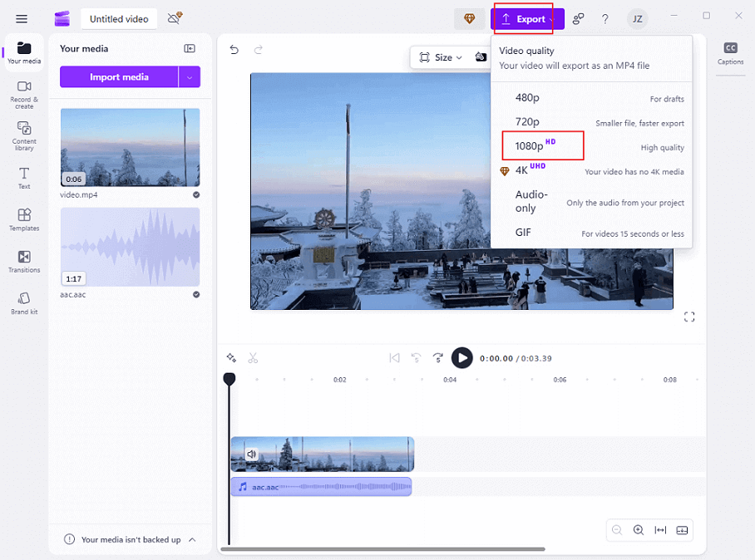Screen dimensions: 755x560
Task: Click the split scissors tool
Action: click(253, 358)
